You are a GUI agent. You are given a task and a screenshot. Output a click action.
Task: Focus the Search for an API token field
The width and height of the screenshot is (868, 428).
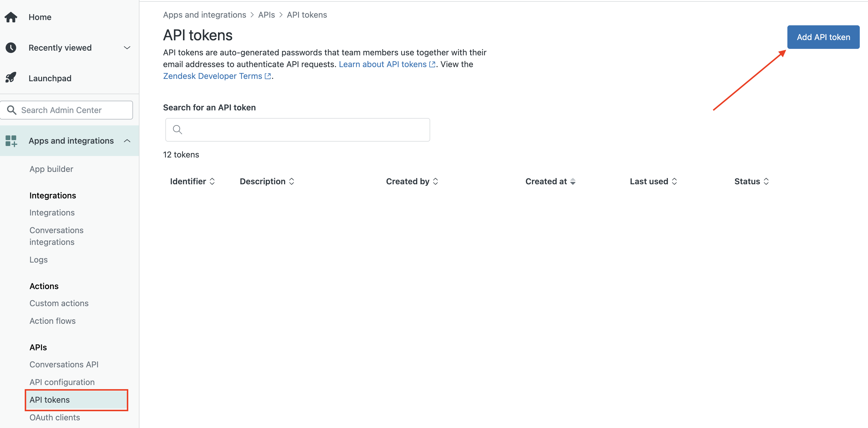pyautogui.click(x=297, y=130)
